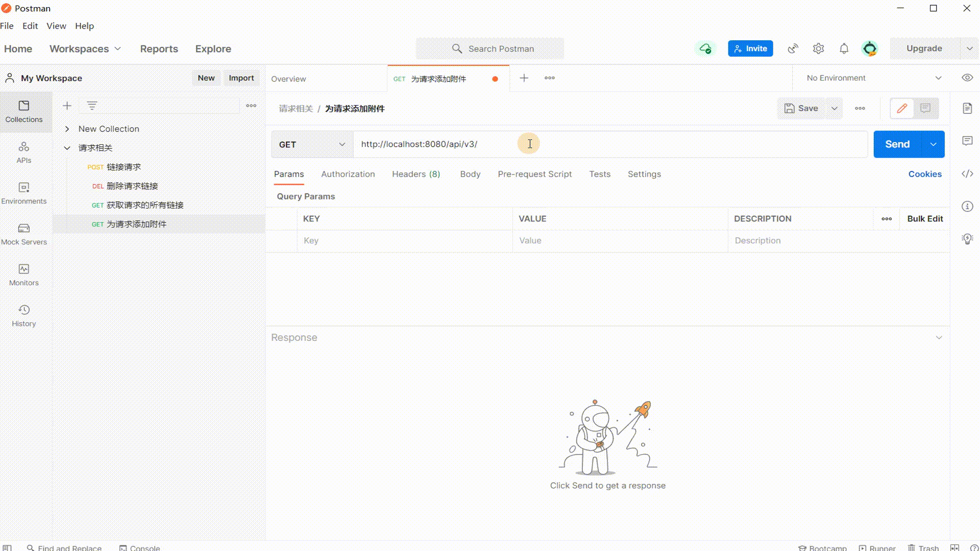Open the related requests lightbulb icon
The image size is (980, 551).
pos(967,239)
